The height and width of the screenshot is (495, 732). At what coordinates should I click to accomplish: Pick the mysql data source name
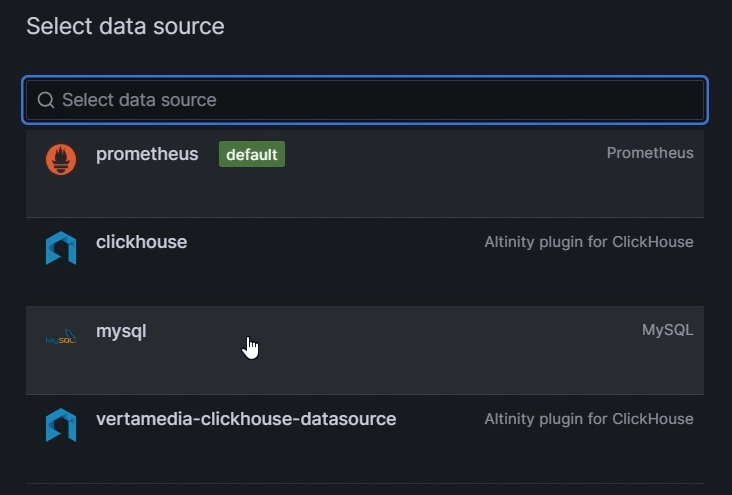[121, 332]
